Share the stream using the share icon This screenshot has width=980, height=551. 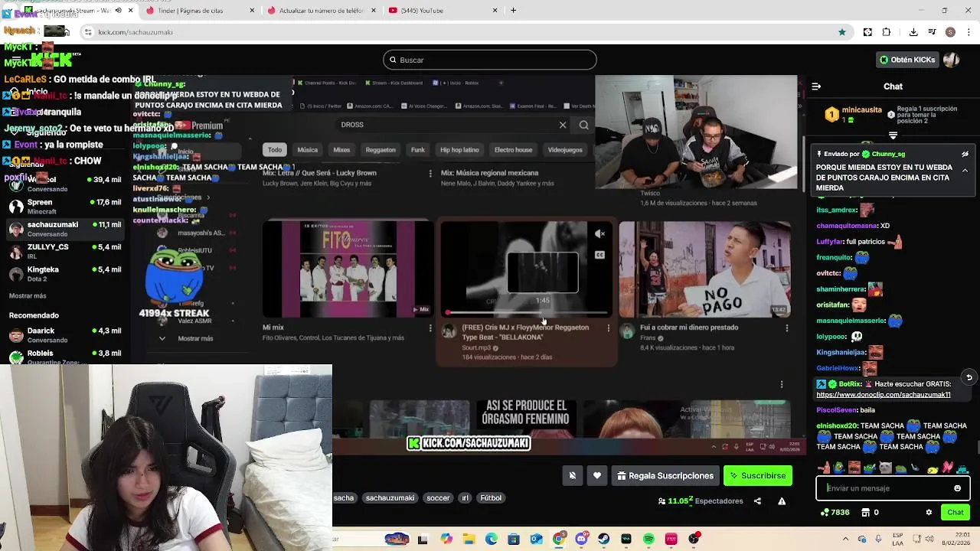[x=757, y=501]
